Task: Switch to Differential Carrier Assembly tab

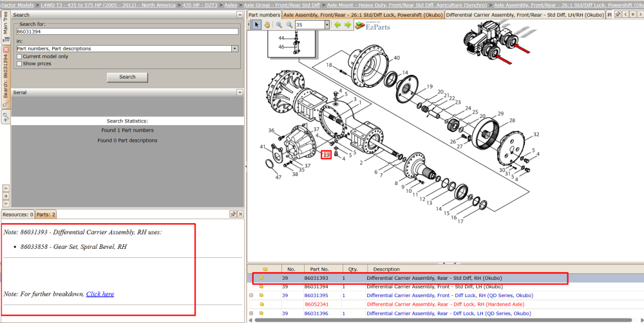Action: [x=525, y=15]
